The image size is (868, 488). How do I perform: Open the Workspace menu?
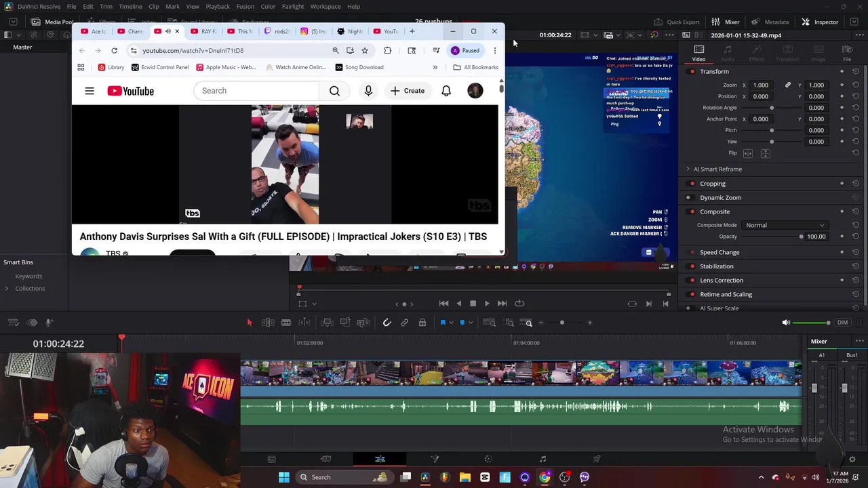point(325,7)
